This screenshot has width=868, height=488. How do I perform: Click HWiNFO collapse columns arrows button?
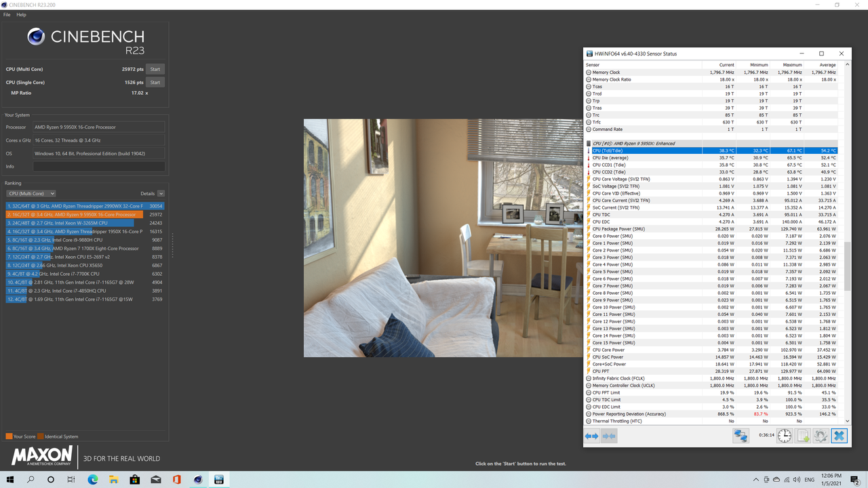(609, 436)
